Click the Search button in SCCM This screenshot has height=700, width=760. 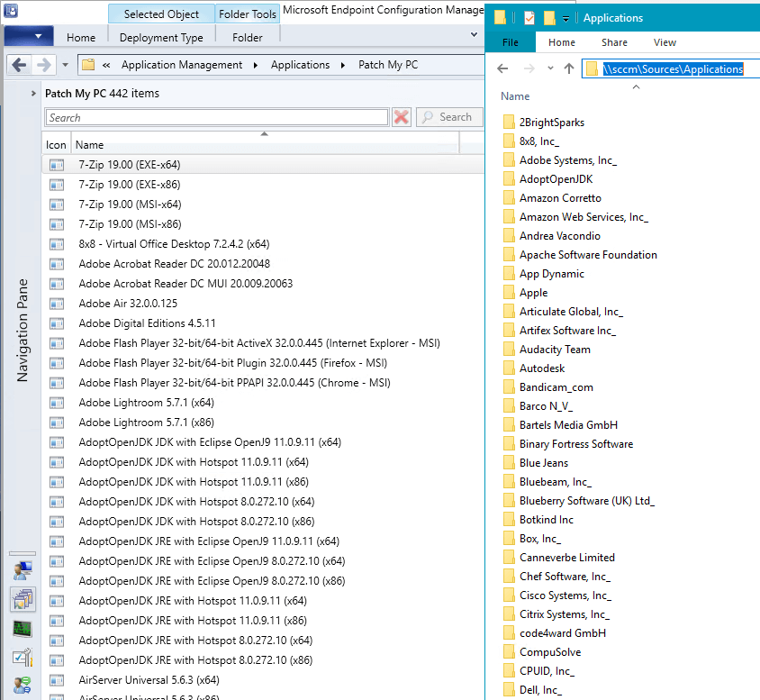(x=449, y=117)
